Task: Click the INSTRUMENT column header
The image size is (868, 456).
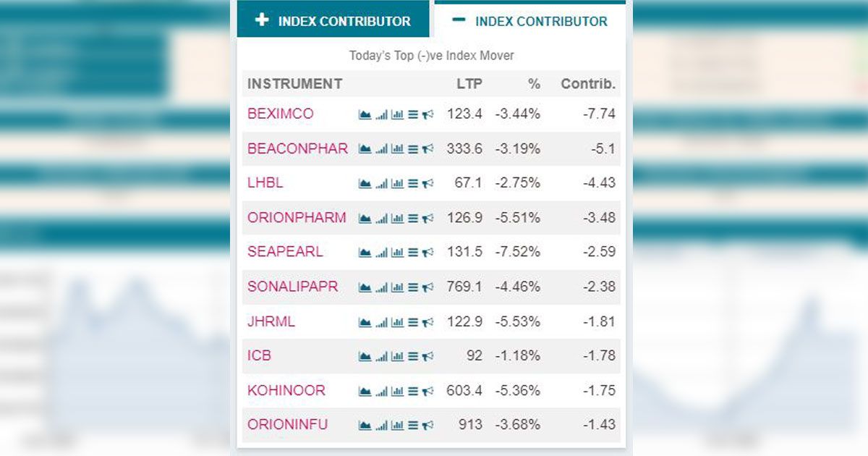Action: point(294,84)
